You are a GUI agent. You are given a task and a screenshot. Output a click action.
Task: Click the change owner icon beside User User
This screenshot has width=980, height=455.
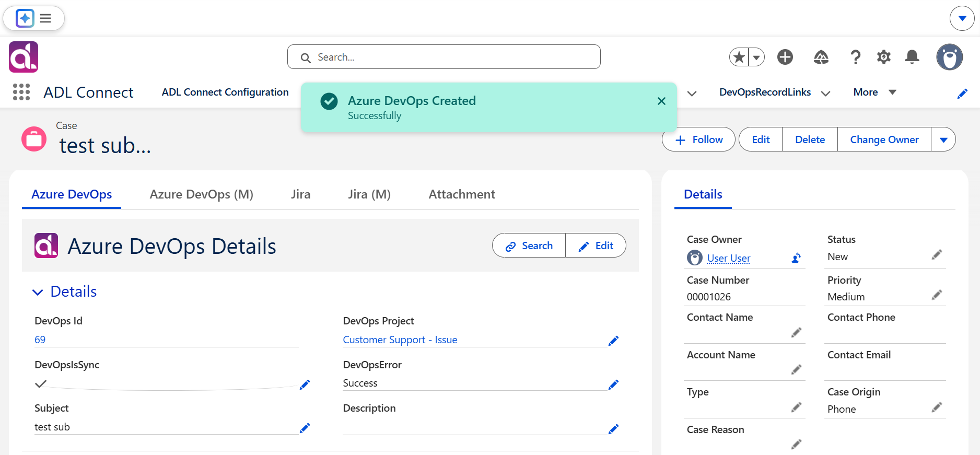[x=796, y=258]
